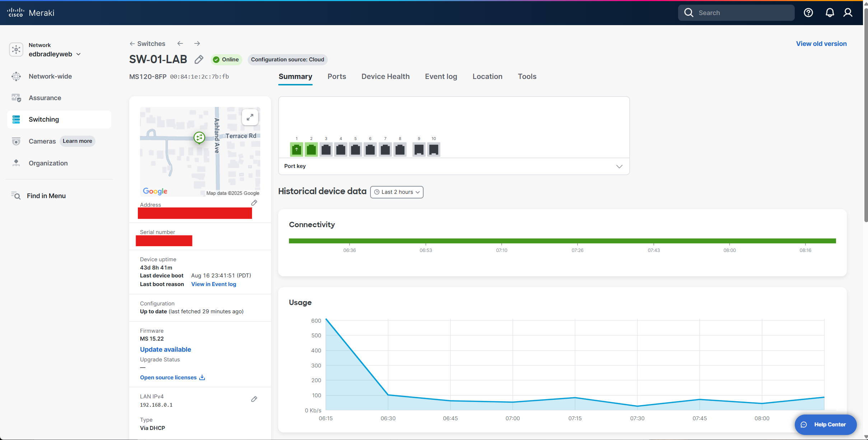Screen dimensions: 868x440
Task: Click the green Connectivity status bar
Action: coord(562,241)
